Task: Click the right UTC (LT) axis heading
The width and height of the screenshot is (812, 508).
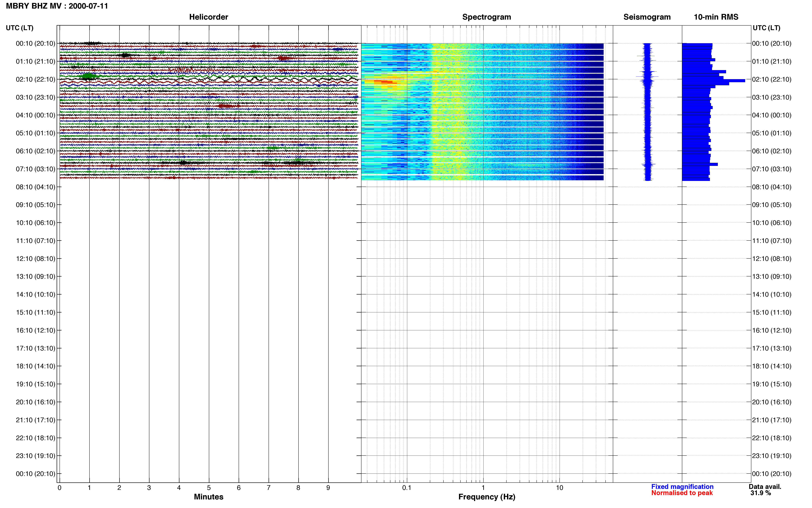Action: pyautogui.click(x=766, y=28)
